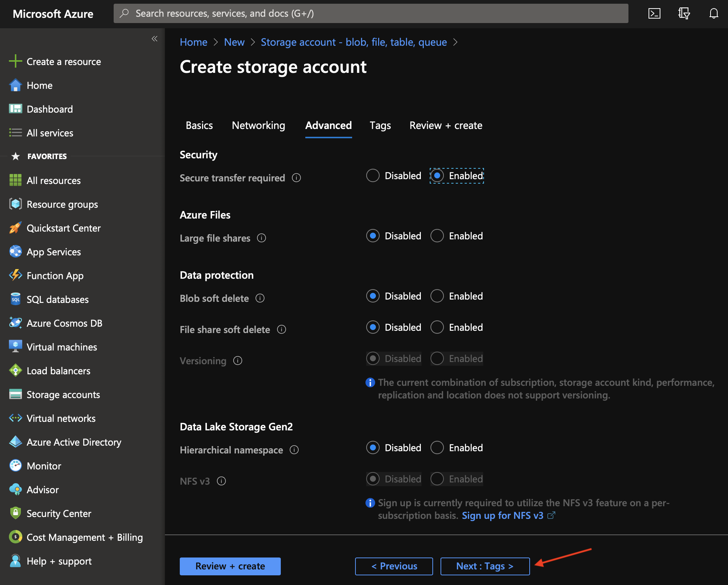Collapse the sidebar with double chevron

[x=155, y=39]
